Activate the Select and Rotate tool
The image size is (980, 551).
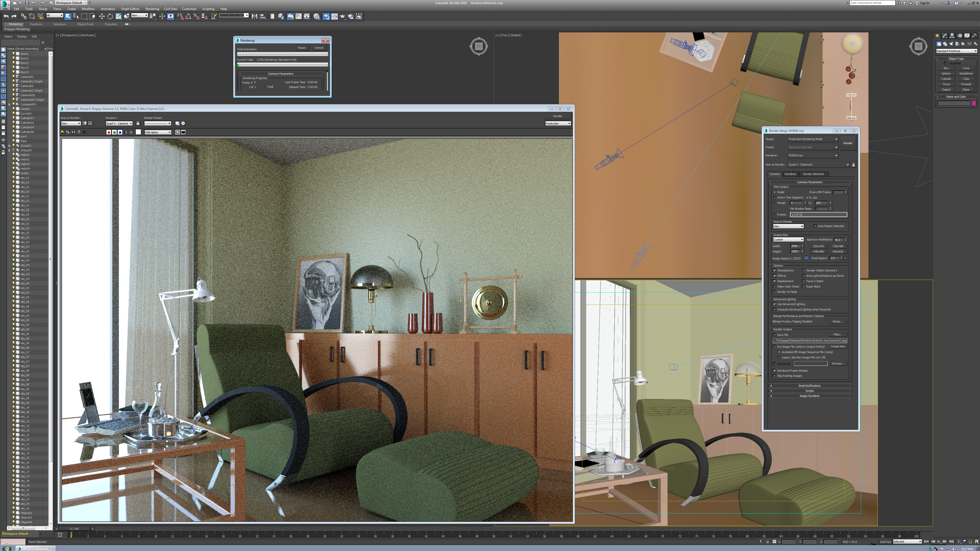click(110, 16)
